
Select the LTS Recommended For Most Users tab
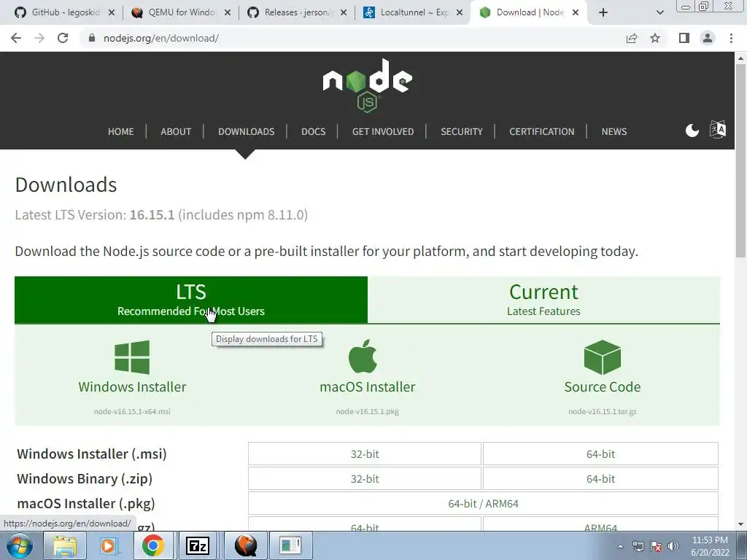[x=191, y=300]
